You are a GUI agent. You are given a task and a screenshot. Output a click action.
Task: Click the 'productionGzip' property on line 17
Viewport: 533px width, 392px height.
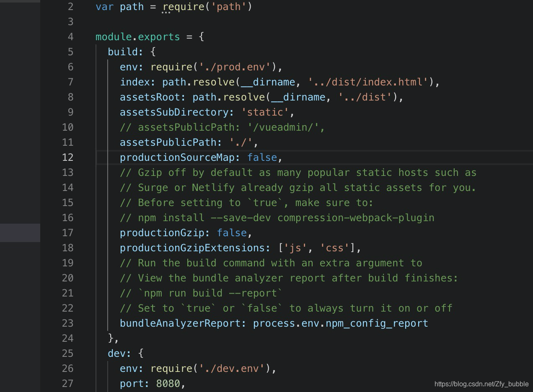pos(162,233)
